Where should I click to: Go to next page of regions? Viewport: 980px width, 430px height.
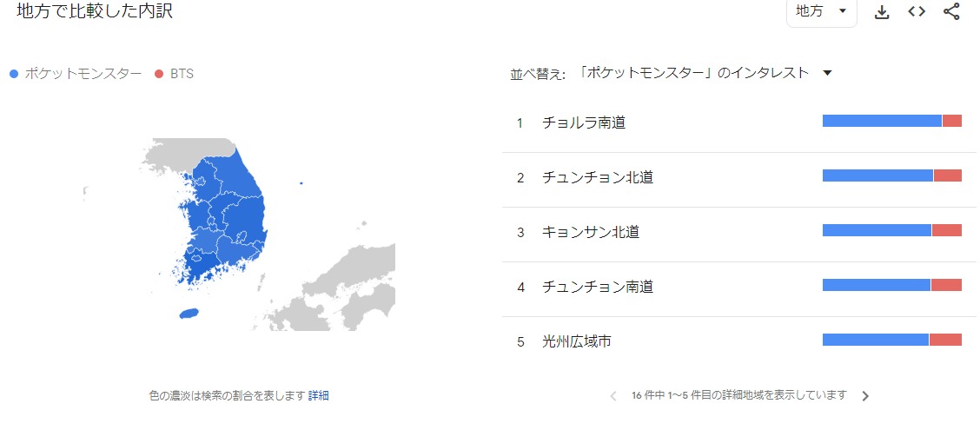[864, 396]
